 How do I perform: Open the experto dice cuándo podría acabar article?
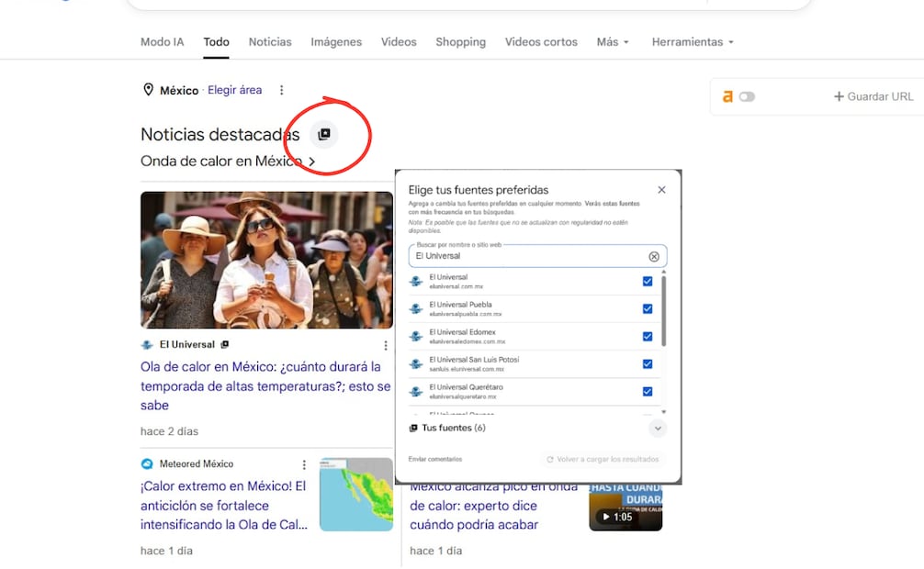click(x=494, y=506)
